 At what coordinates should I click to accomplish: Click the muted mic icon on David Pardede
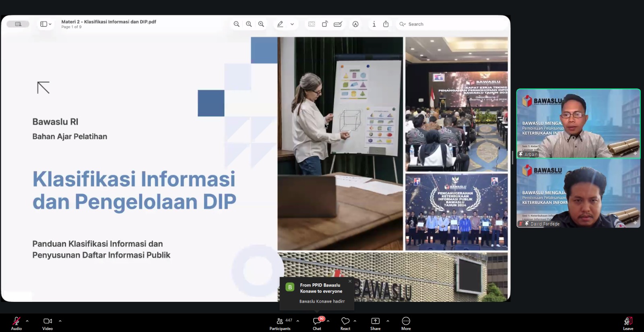point(520,224)
